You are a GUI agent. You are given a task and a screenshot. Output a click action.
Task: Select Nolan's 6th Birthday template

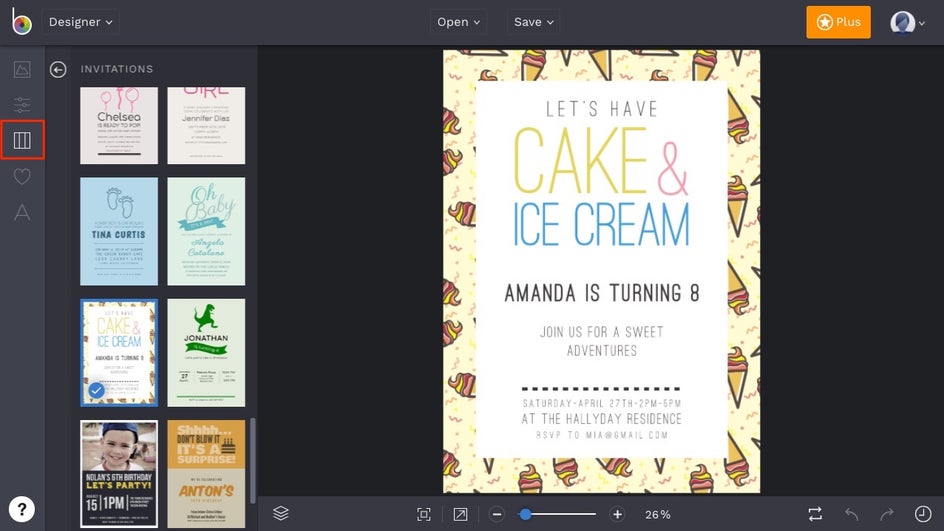coord(119,474)
